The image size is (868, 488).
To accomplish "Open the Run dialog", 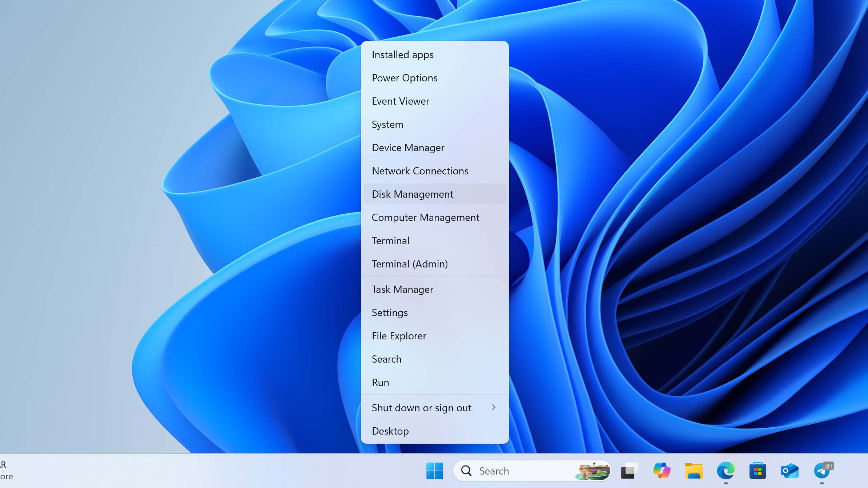I will [x=380, y=382].
